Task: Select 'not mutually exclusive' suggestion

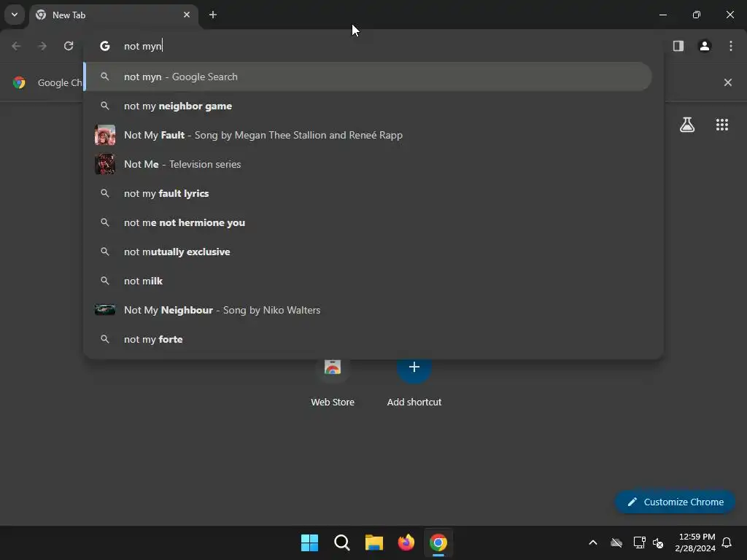Action: tap(368, 252)
